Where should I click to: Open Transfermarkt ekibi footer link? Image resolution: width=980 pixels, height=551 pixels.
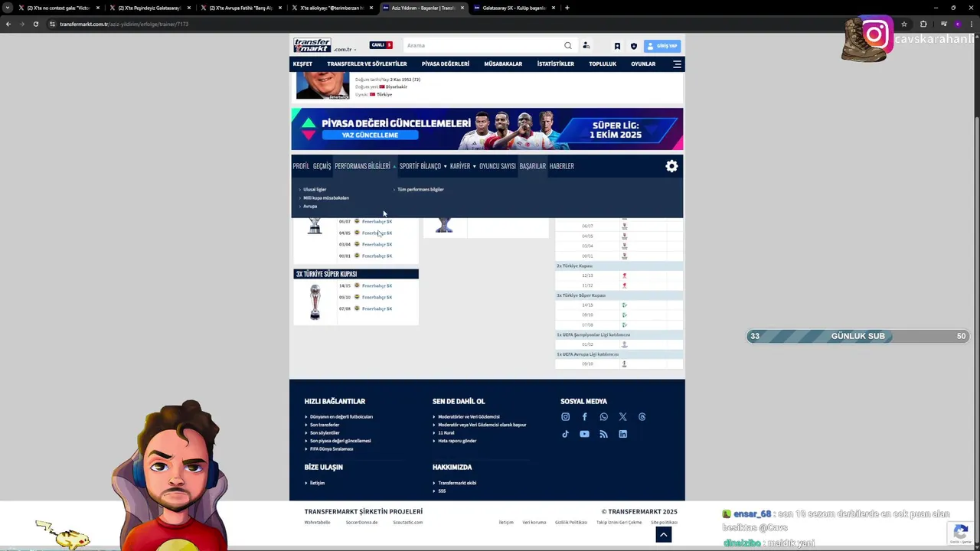click(457, 483)
